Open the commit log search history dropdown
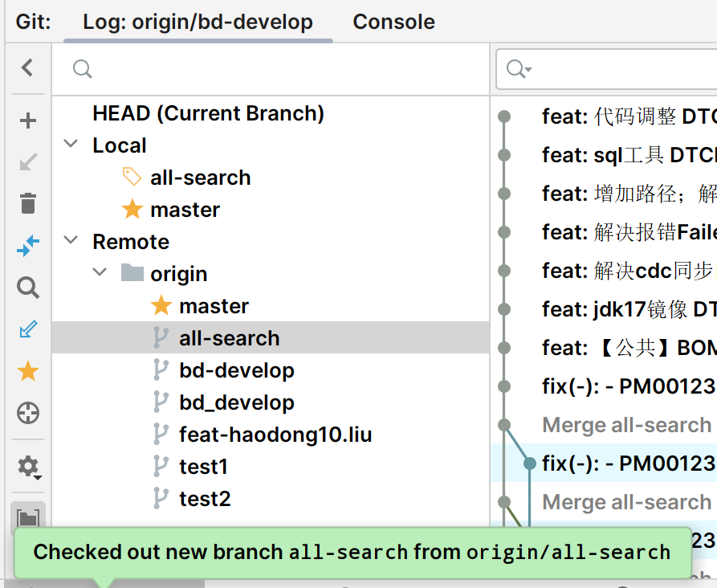 coord(519,69)
